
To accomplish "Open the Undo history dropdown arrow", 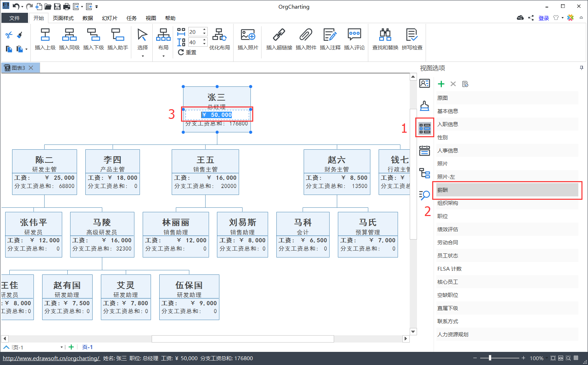I will point(22,7).
